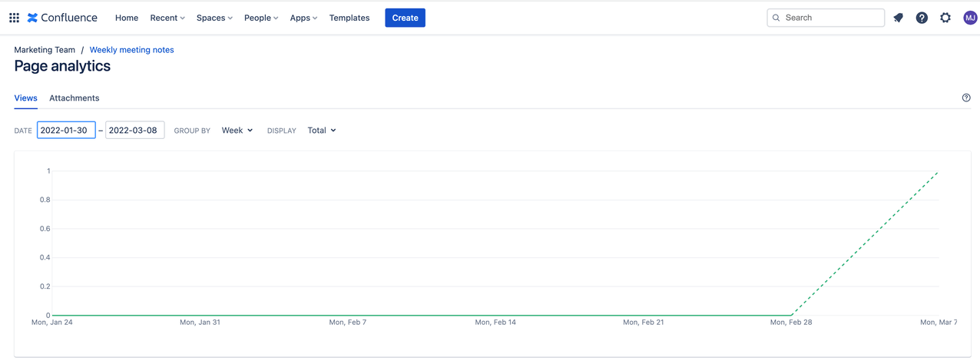Expand the Recent dropdown menu
Screen dimensions: 980x364
pos(167,18)
